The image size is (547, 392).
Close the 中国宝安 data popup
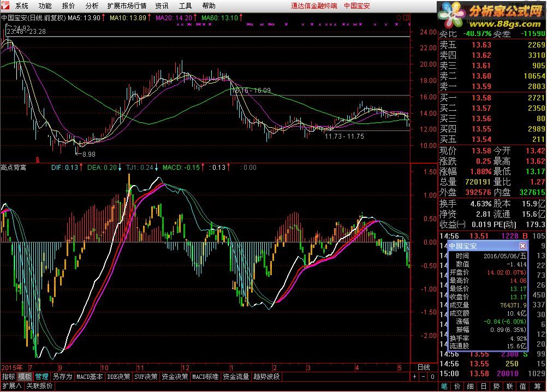pyautogui.click(x=522, y=246)
